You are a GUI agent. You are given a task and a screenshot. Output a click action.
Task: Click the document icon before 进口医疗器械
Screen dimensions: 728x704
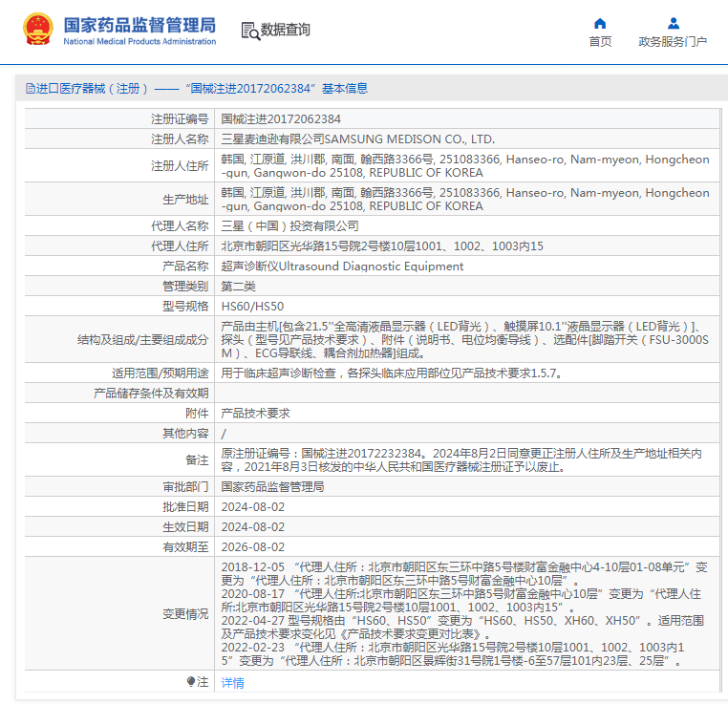[30, 89]
